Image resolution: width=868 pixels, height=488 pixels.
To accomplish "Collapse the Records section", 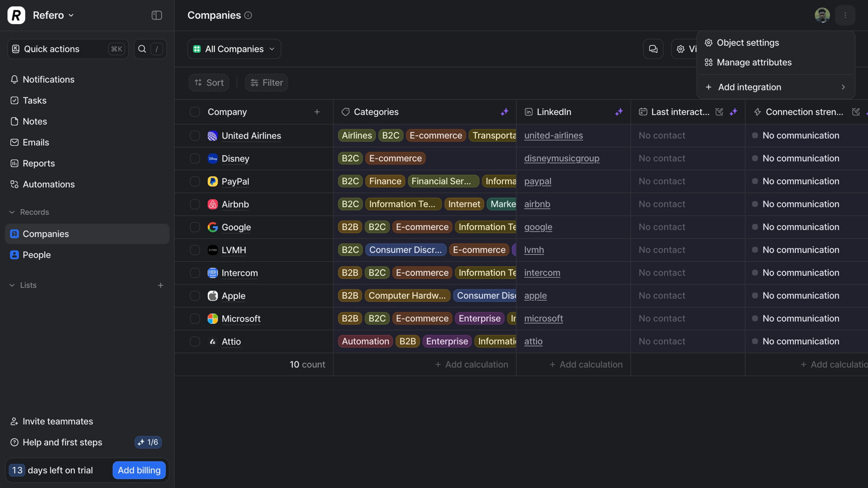I will (x=12, y=212).
